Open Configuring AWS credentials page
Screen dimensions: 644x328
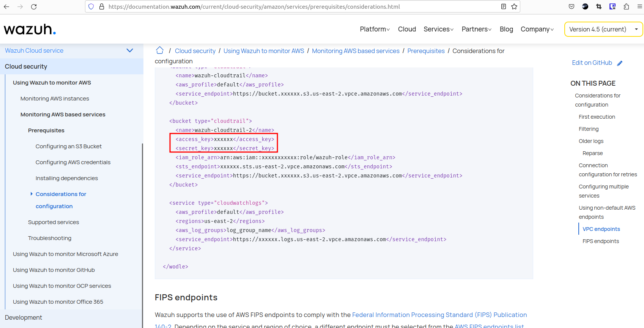pyautogui.click(x=73, y=162)
